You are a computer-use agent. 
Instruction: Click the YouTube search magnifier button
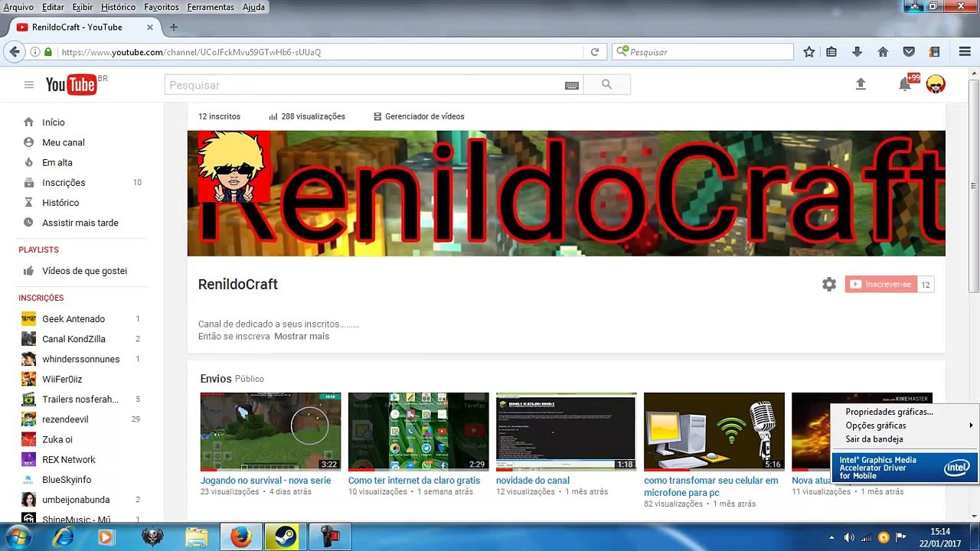coord(606,85)
